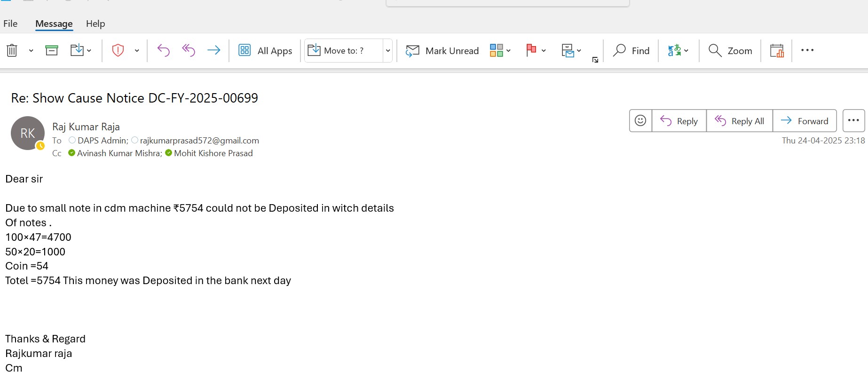Archive this message using the Archive icon
This screenshot has height=373, width=868.
pyautogui.click(x=52, y=50)
